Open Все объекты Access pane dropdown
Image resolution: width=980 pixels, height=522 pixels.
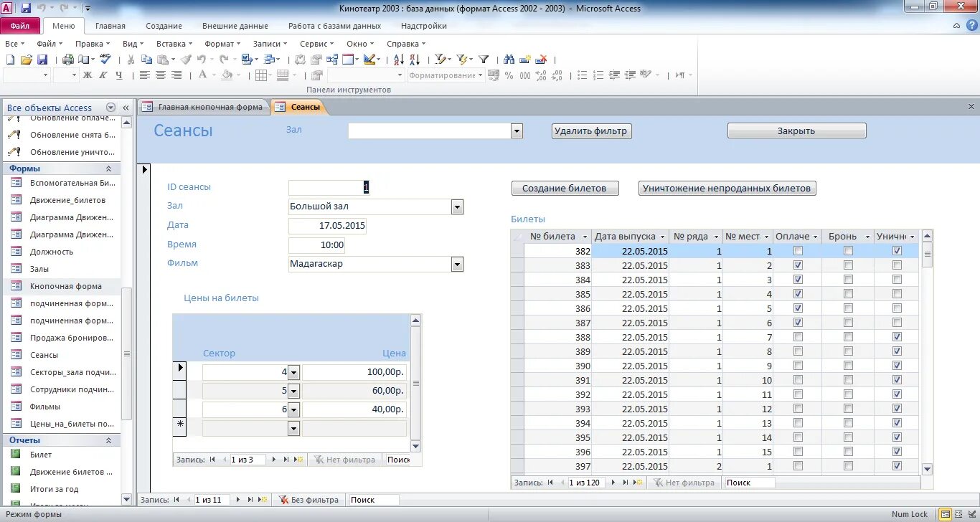tap(110, 108)
